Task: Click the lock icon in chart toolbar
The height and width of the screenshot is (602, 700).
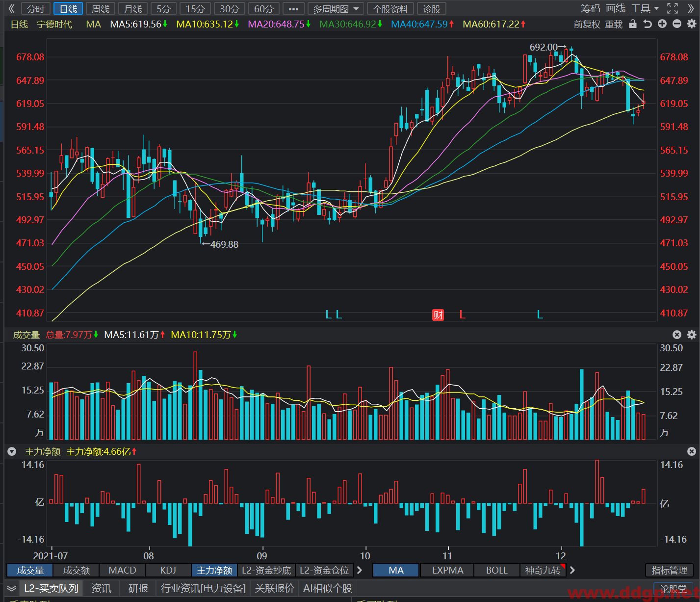Action: [633, 24]
